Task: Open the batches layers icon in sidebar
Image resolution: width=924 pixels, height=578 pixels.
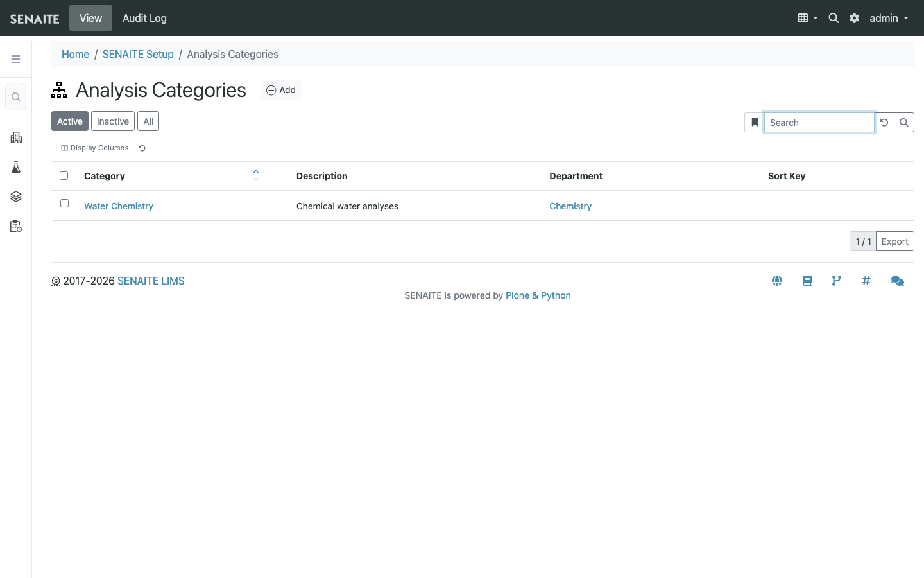Action: 16,197
